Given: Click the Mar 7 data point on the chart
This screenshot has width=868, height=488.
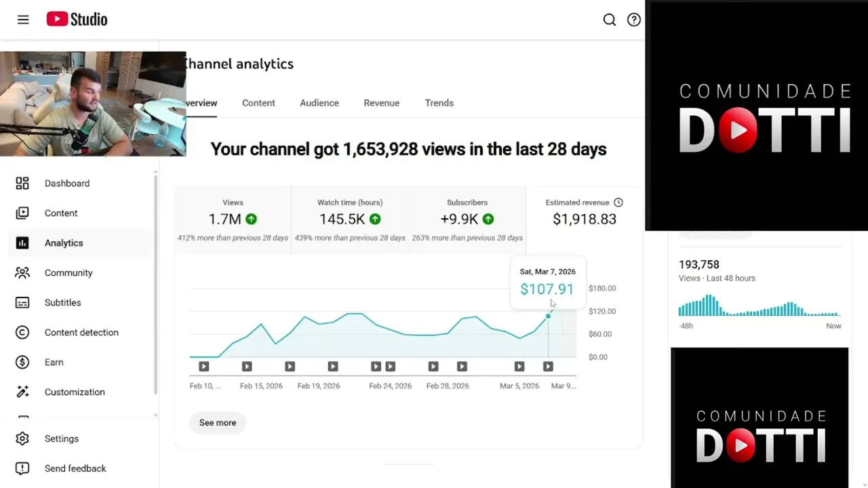Looking at the screenshot, I should click(548, 316).
